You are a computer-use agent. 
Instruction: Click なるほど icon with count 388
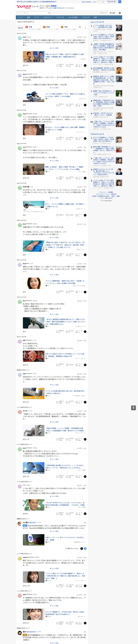pyautogui.click(x=67, y=586)
